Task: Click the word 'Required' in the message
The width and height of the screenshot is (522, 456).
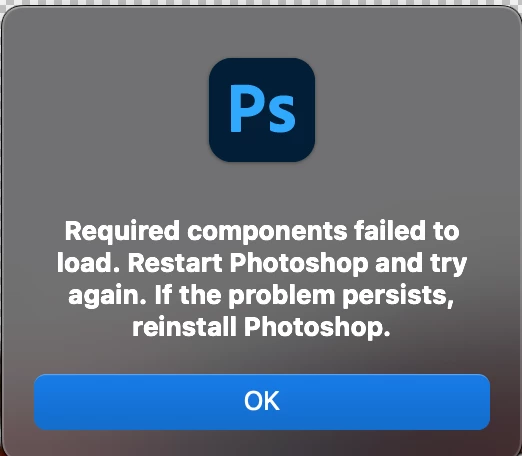Action: tap(122, 232)
